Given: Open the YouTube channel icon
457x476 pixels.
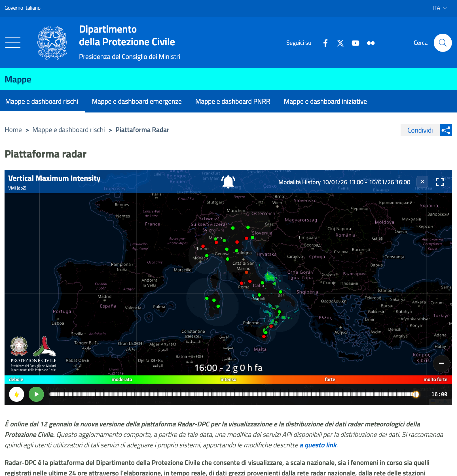Looking at the screenshot, I should (355, 43).
